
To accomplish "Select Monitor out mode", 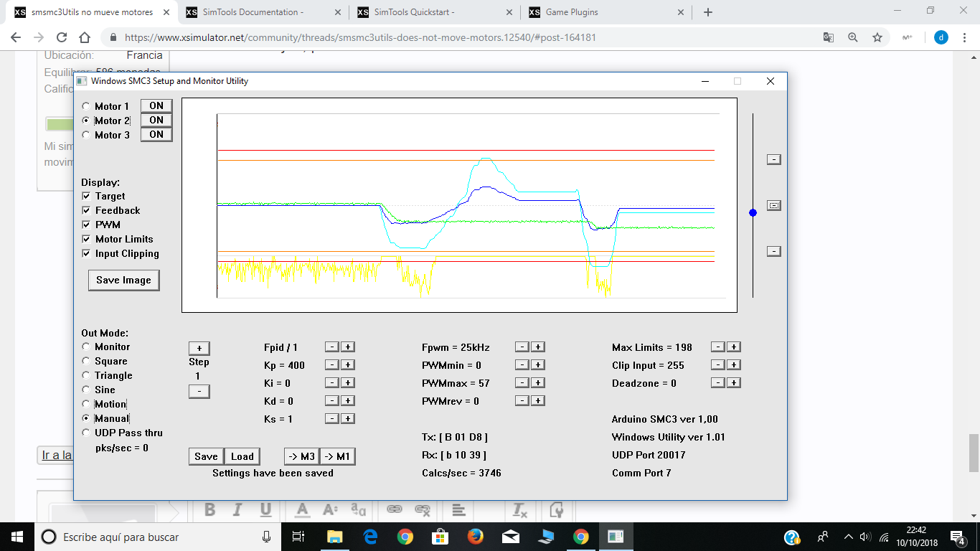I will [86, 347].
